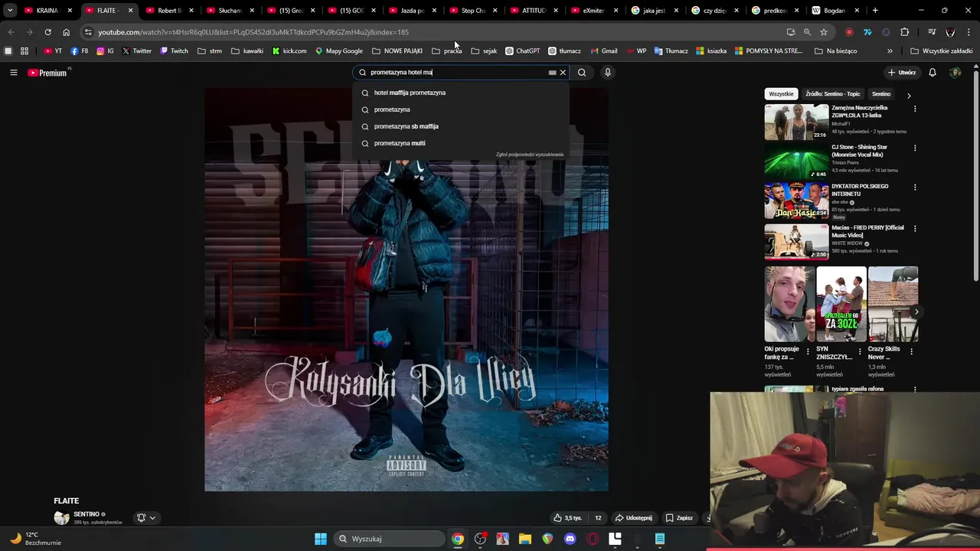Open CJ Stone Shining Star thumbnail
The height and width of the screenshot is (551, 980).
pos(796,161)
